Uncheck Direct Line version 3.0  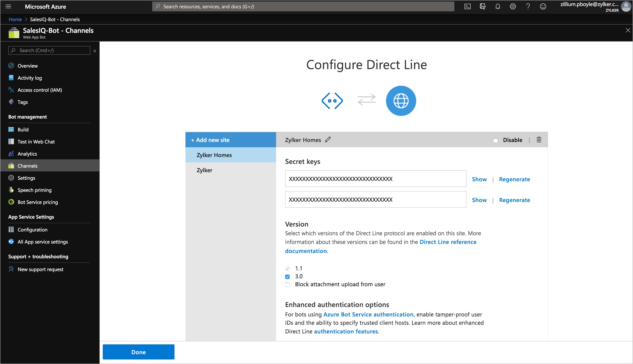(x=287, y=276)
